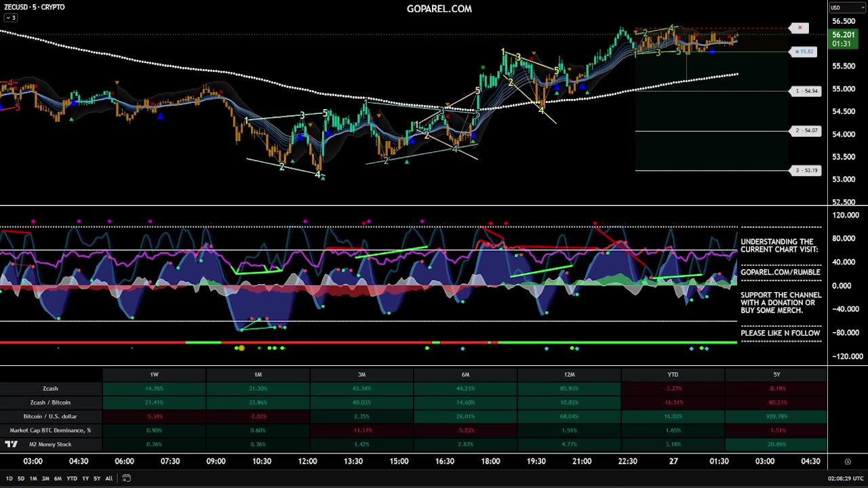This screenshot has height=488, width=868.
Task: Click the 1W column header in table
Action: [155, 374]
